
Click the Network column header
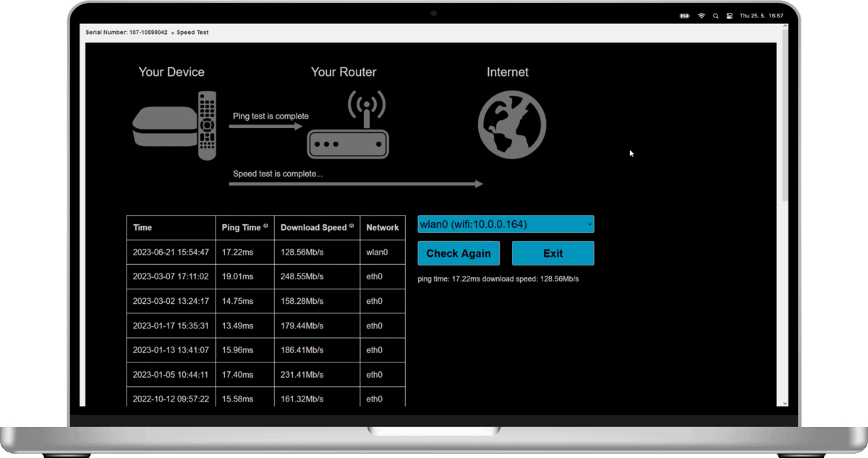pyautogui.click(x=382, y=227)
